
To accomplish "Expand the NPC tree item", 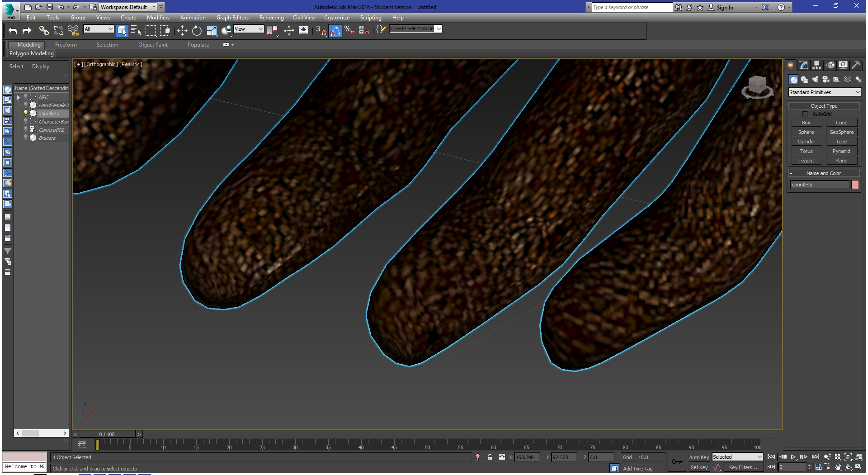I will click(x=19, y=97).
